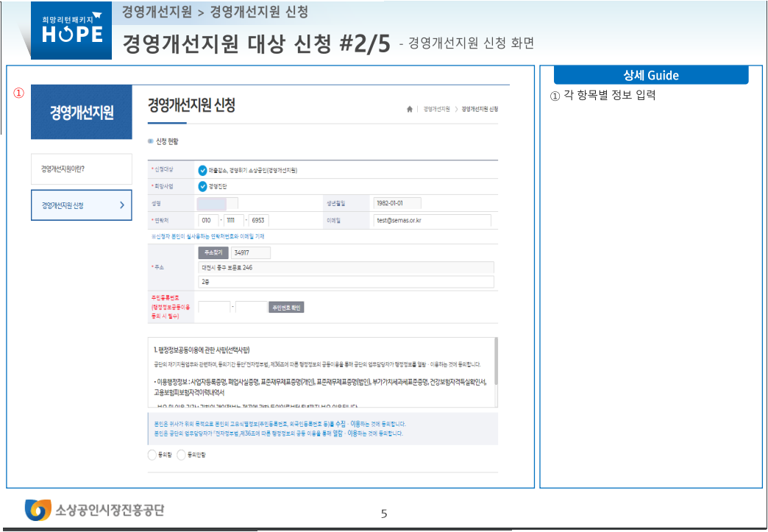This screenshot has width=768, height=532.
Task: Click the chevron separator in the breadcrumb
Action: point(456,108)
